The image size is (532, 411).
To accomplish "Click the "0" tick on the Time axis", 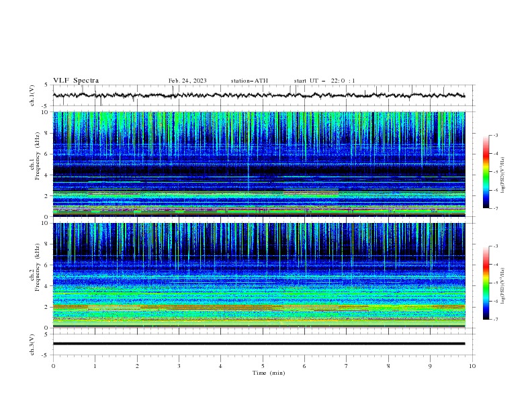I will coord(53,366).
